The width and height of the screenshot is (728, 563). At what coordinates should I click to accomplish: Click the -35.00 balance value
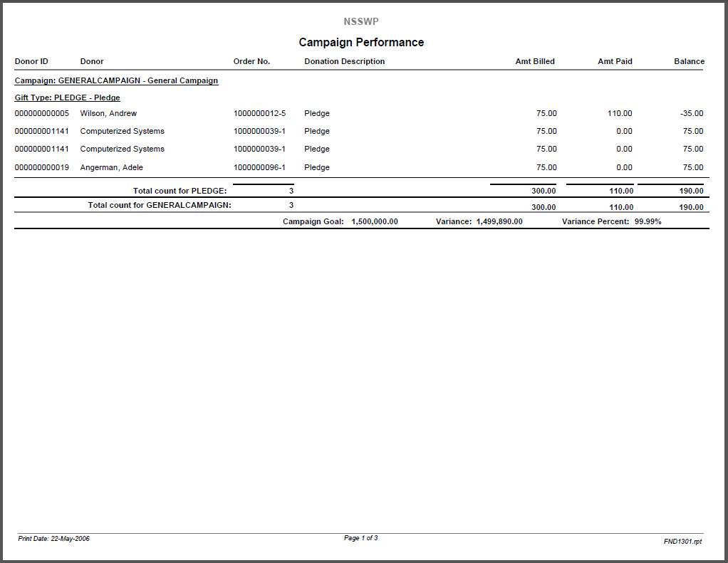[692, 113]
